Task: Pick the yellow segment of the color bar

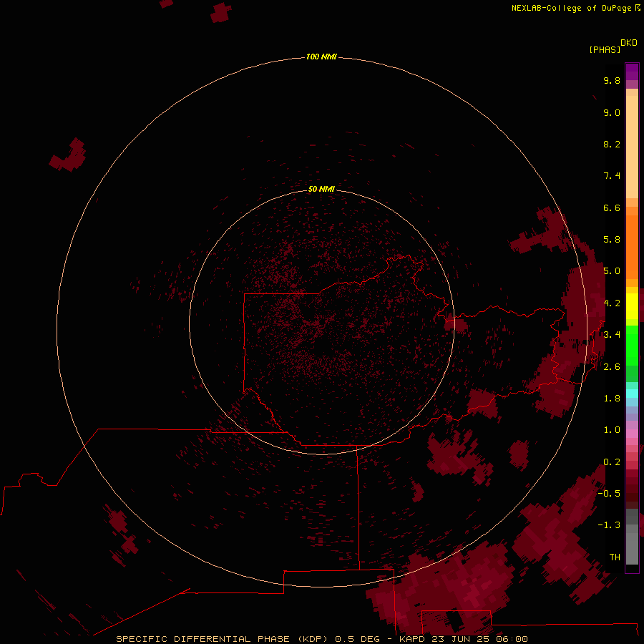Action: 632,306
